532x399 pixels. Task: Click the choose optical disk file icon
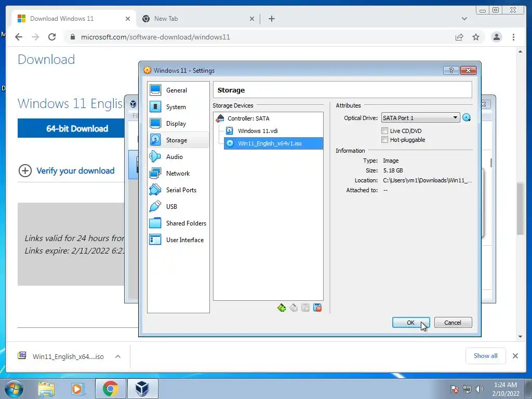467,118
